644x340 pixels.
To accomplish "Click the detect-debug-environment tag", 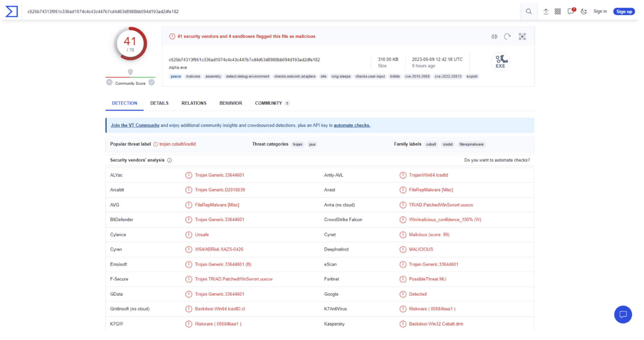I will (248, 77).
